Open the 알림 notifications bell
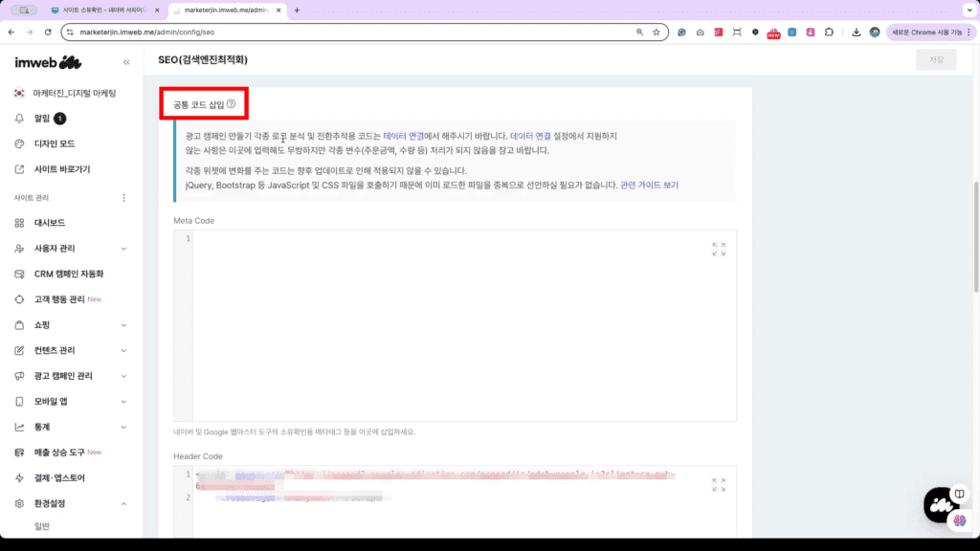This screenshot has height=551, width=980. 17,118
